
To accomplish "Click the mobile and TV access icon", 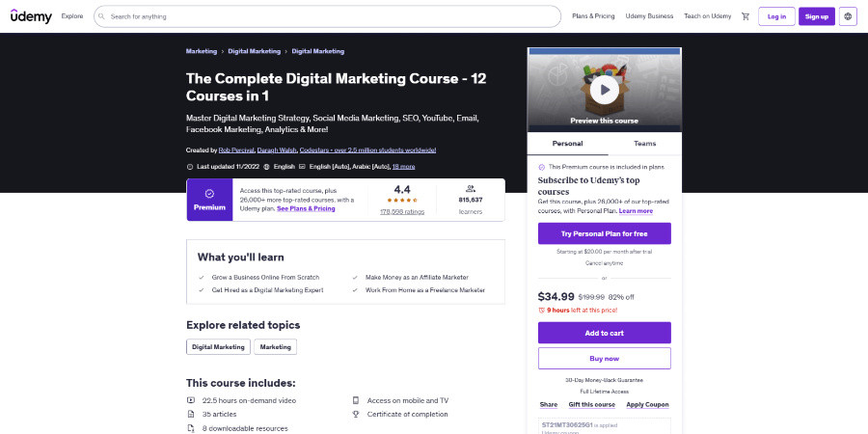I will click(x=355, y=400).
